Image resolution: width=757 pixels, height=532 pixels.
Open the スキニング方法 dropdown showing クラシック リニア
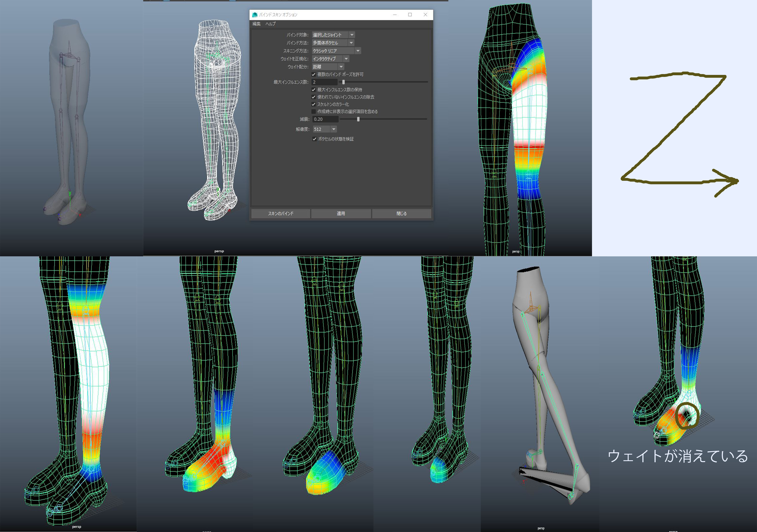[x=336, y=51]
